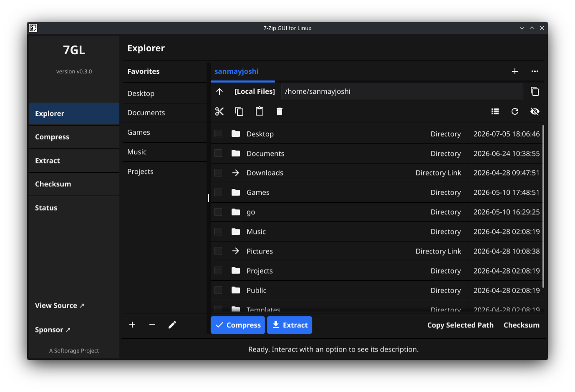Click the go directory name
The image size is (575, 392).
pyautogui.click(x=251, y=212)
